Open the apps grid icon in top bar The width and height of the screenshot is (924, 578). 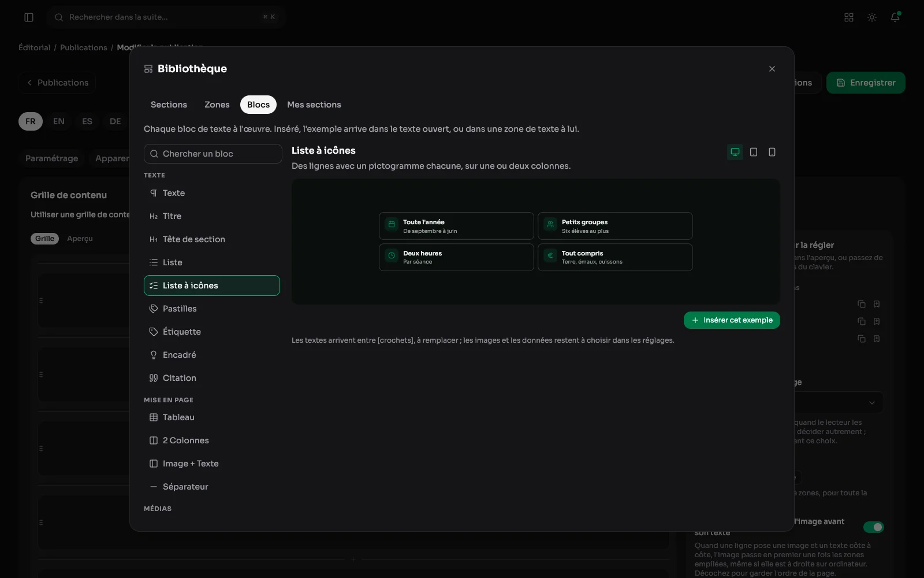coord(849,17)
